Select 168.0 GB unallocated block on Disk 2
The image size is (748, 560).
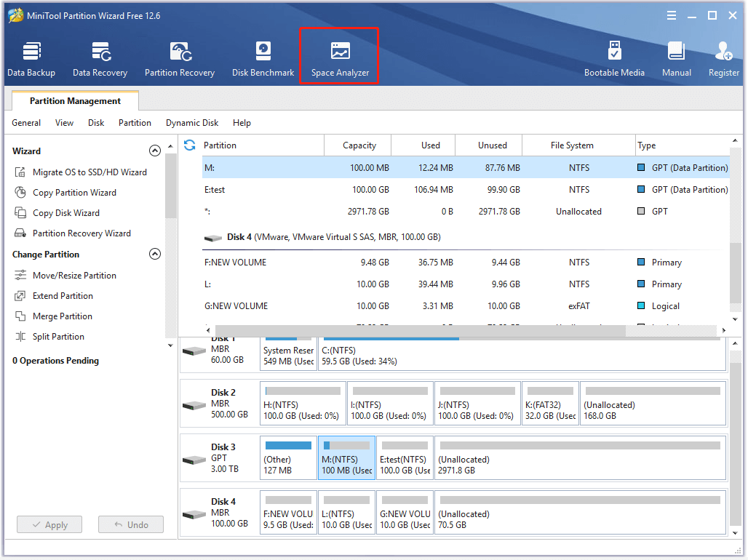click(x=653, y=404)
